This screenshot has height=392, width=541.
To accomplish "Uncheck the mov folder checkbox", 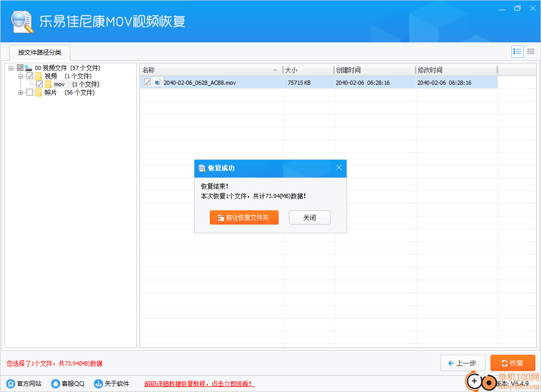I will pos(40,84).
